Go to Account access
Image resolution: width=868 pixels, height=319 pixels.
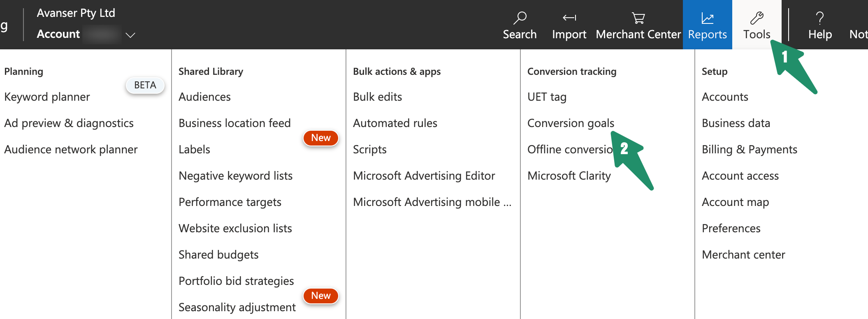click(740, 176)
